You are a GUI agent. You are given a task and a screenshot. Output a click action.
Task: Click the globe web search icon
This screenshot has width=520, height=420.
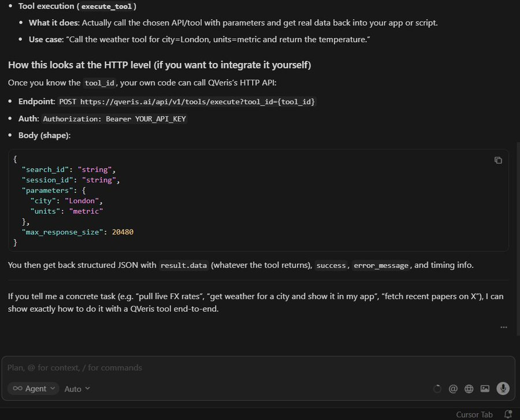click(x=469, y=388)
